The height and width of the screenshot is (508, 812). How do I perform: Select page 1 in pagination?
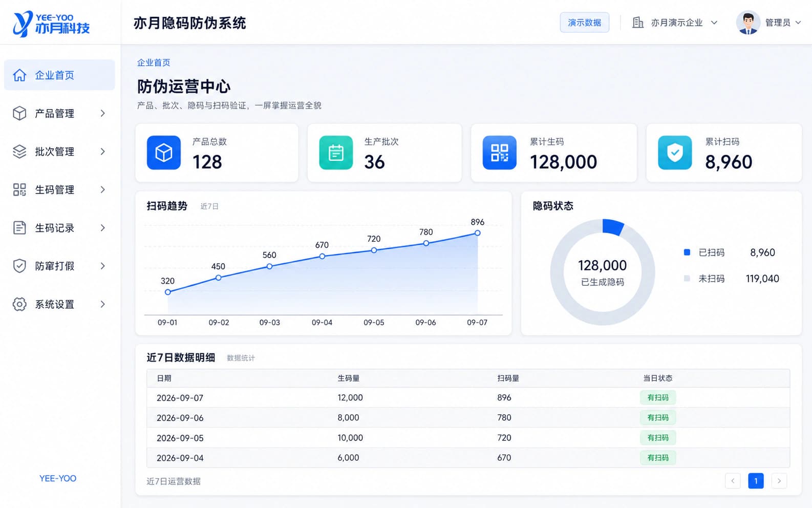pyautogui.click(x=756, y=481)
